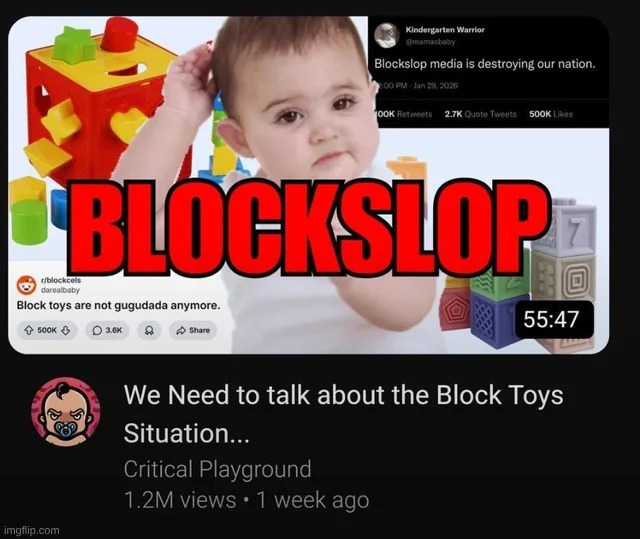640x539 pixels.
Task: Play the BLOCKSLOP video thumbnail
Action: point(309,185)
